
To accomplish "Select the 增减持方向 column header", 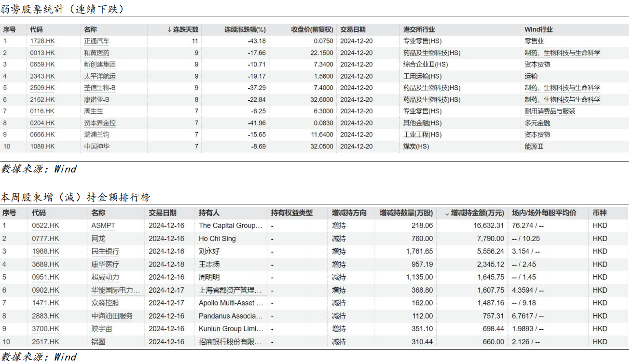I will [349, 213].
